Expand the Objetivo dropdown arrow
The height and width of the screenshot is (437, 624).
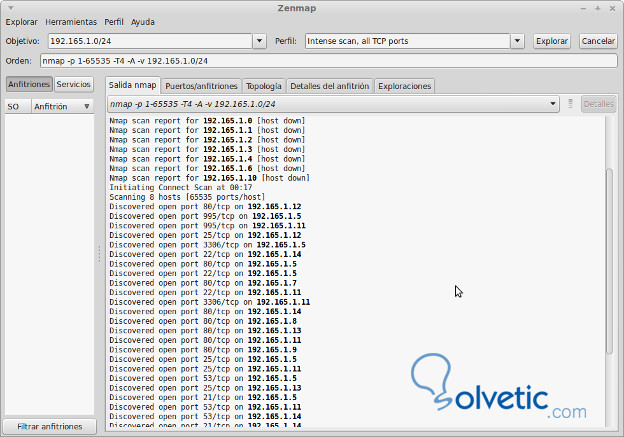click(259, 41)
